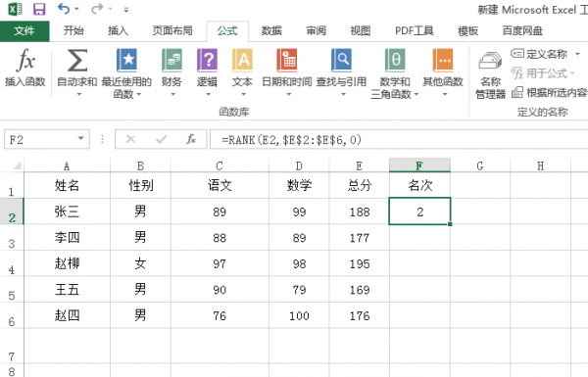Select cell with name 赵柳

click(67, 263)
